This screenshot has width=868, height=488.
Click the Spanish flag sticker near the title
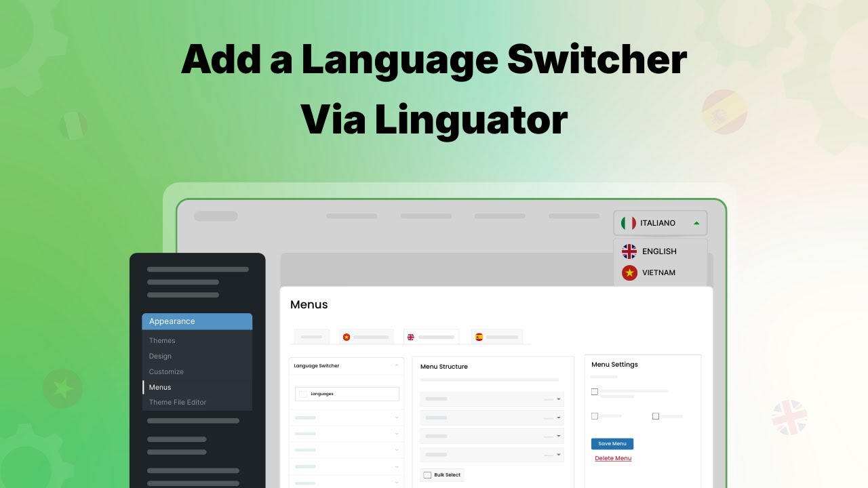723,111
